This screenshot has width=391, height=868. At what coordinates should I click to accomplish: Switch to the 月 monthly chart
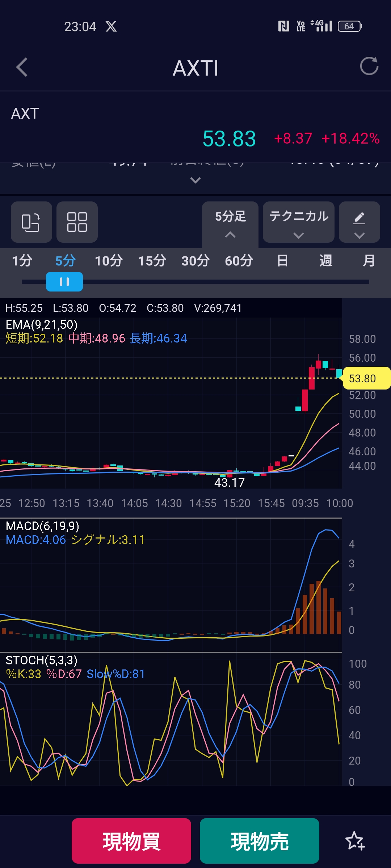point(369,261)
